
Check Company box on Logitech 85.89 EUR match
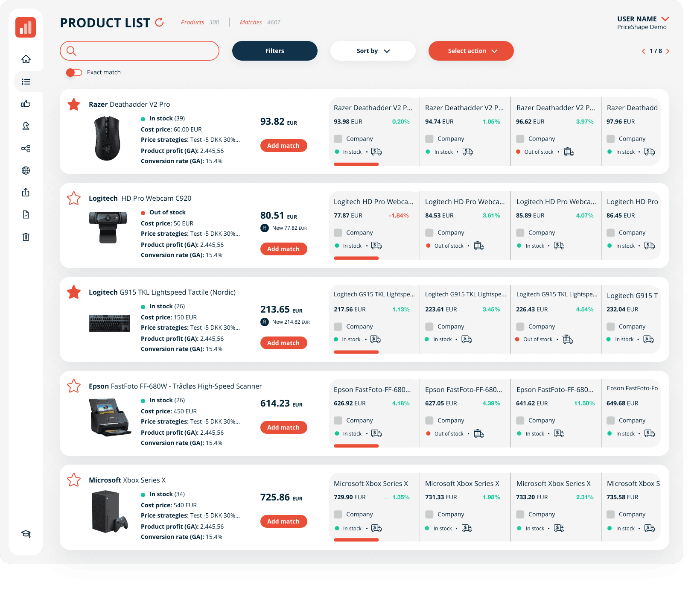[520, 233]
